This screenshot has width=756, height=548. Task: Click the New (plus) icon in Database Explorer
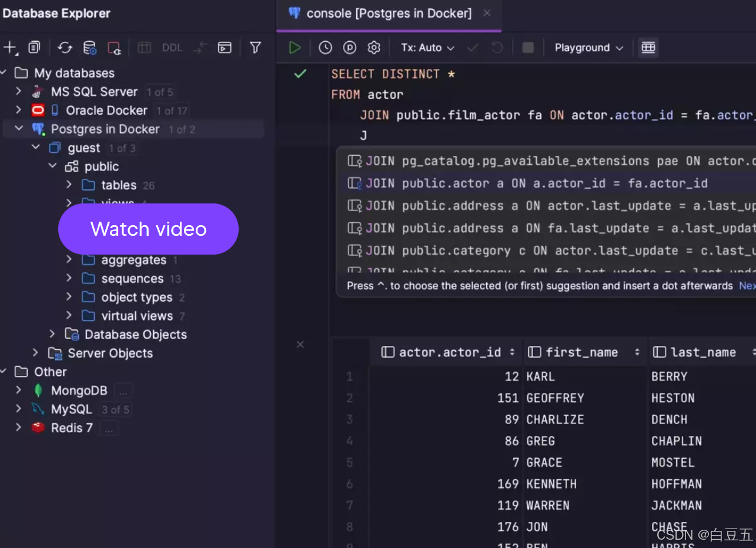click(11, 48)
